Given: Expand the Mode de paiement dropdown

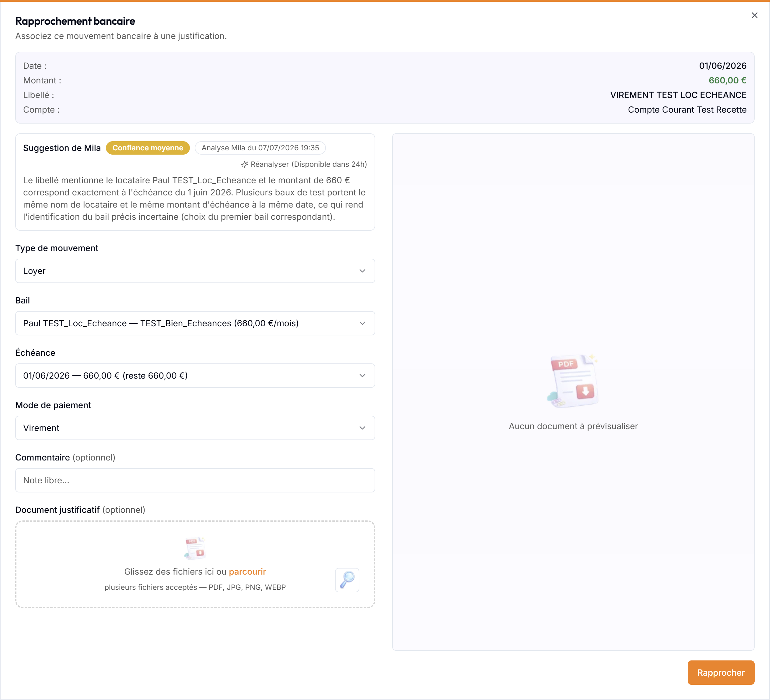Looking at the screenshot, I should (x=195, y=428).
